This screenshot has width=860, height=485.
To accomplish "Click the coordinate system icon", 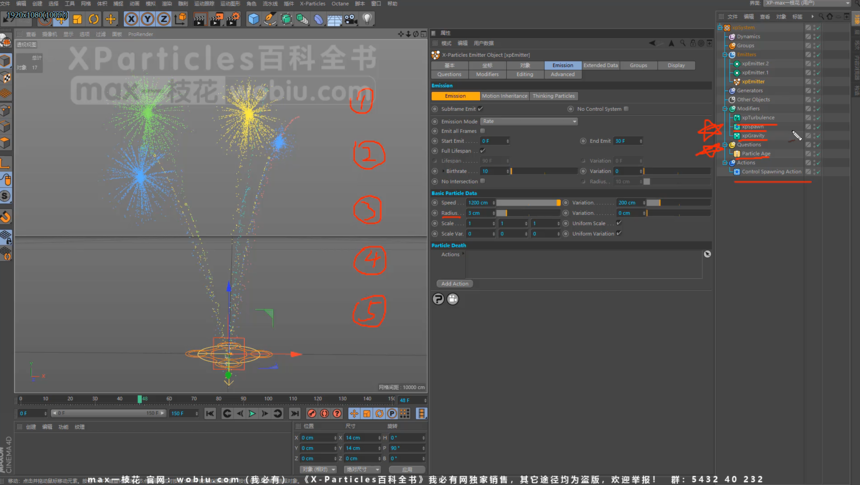I will [180, 19].
